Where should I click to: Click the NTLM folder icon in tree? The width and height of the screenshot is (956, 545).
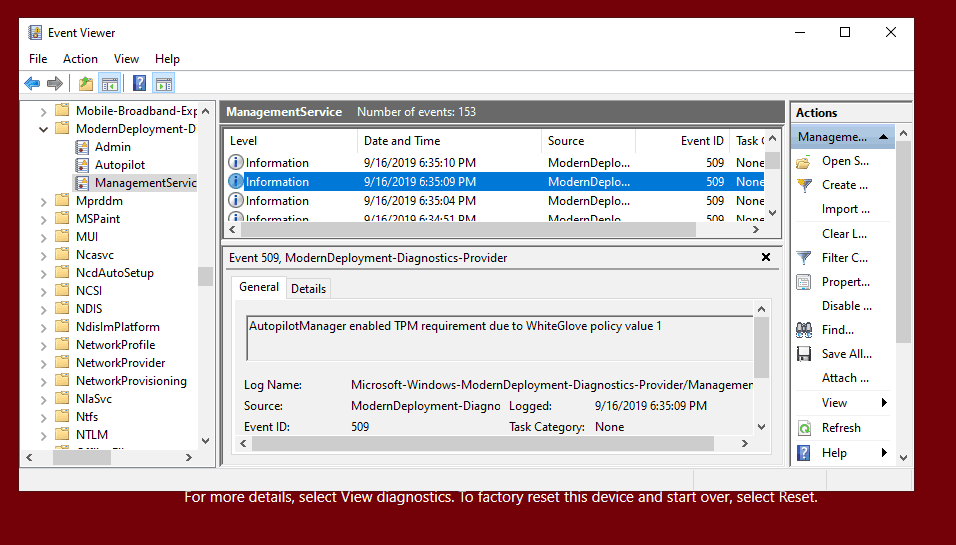pos(62,434)
